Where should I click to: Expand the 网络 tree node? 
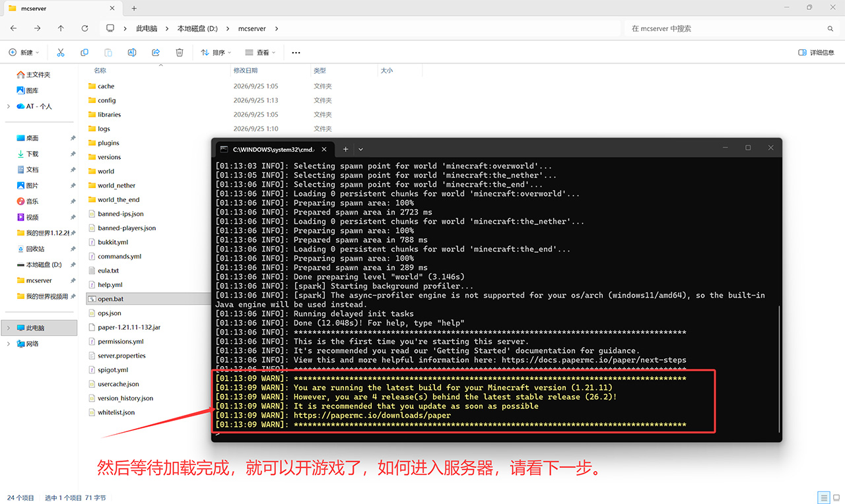pyautogui.click(x=8, y=344)
